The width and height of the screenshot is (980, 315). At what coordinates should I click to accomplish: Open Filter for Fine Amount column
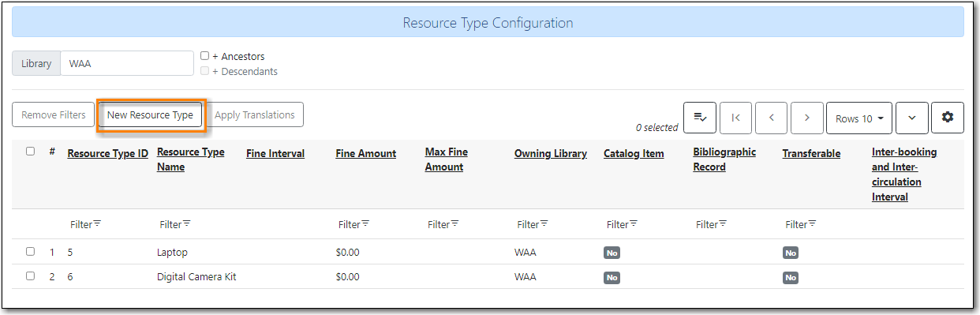point(353,224)
